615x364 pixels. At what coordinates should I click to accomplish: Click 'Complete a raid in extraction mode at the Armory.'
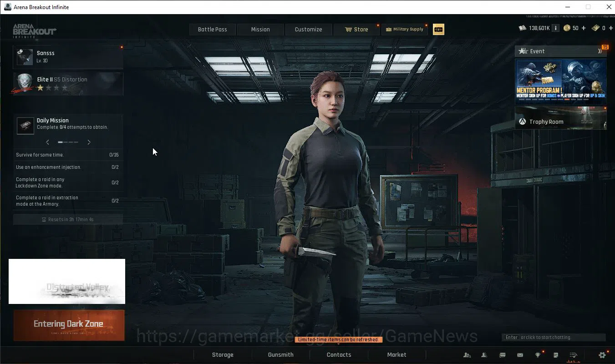coord(68,201)
